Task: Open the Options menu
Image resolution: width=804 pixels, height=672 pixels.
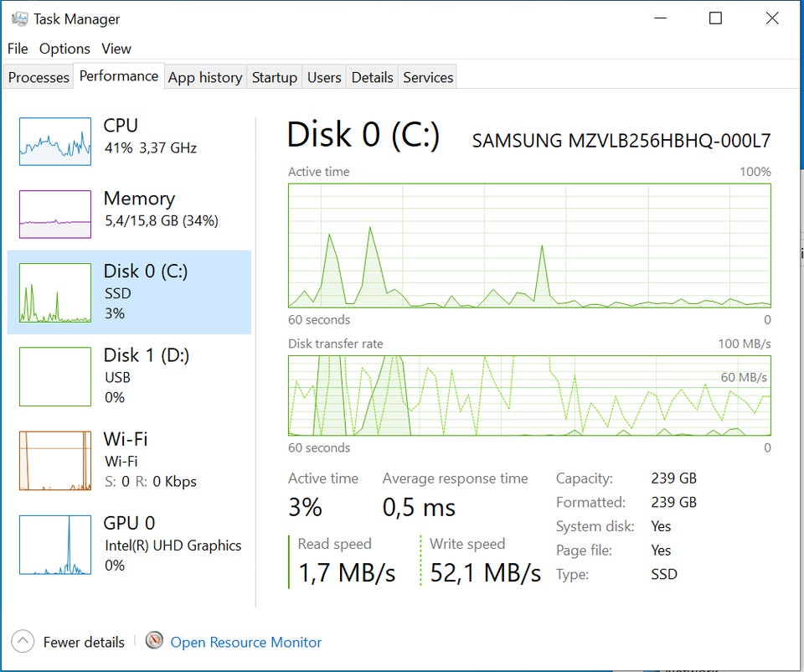Action: [x=64, y=49]
